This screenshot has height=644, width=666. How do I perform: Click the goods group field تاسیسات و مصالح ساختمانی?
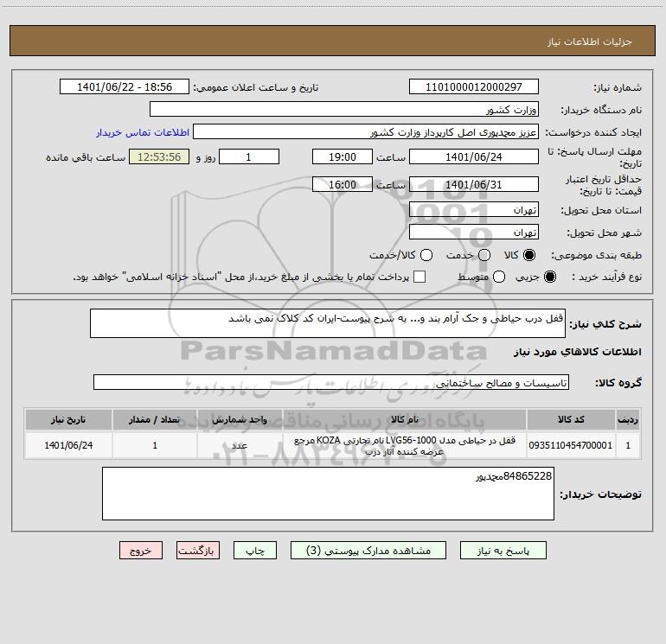(x=331, y=382)
